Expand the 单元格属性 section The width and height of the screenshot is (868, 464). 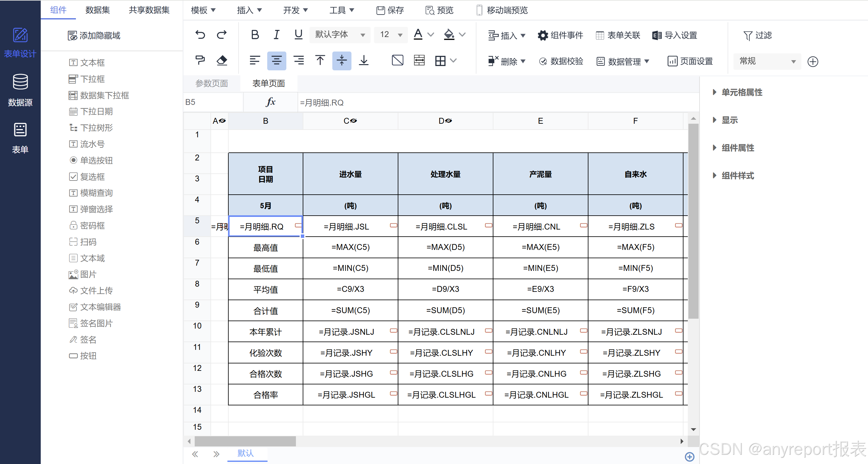pos(741,92)
